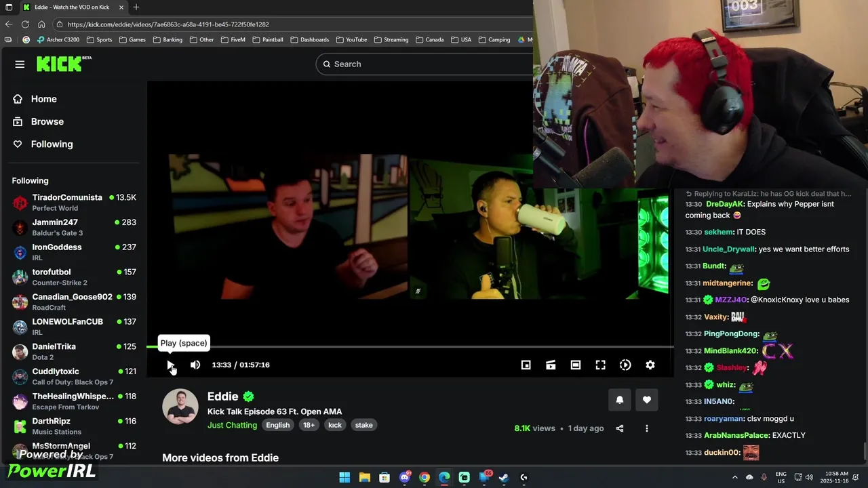The height and width of the screenshot is (488, 868).
Task: Open the Banking bookmark folder
Action: tap(167, 40)
